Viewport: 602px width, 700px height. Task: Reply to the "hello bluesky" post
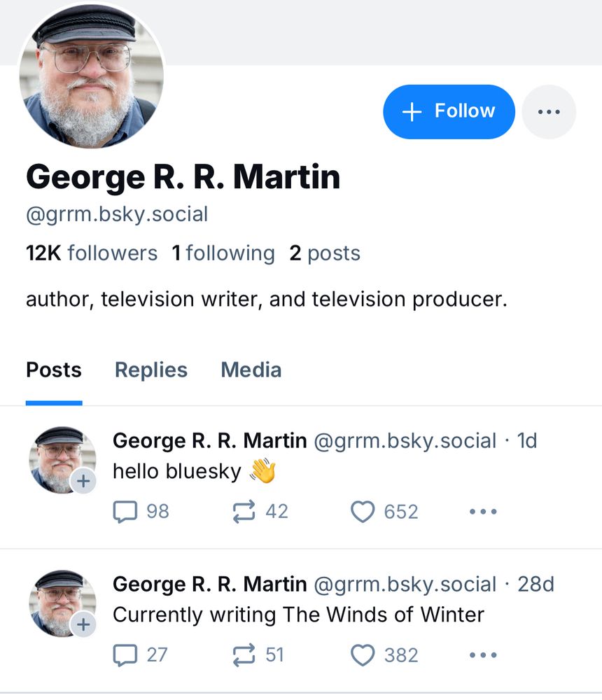pos(125,512)
